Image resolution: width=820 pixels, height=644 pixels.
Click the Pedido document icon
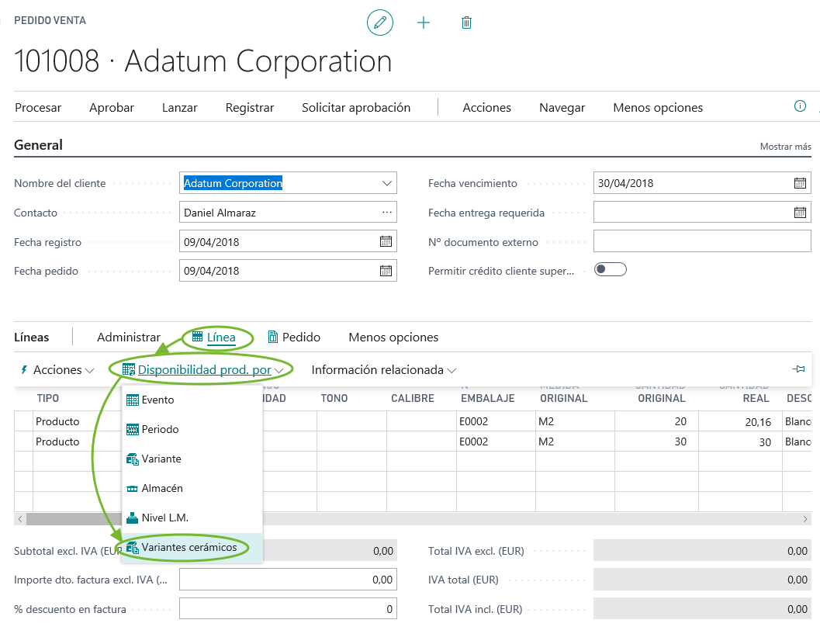pyautogui.click(x=272, y=337)
